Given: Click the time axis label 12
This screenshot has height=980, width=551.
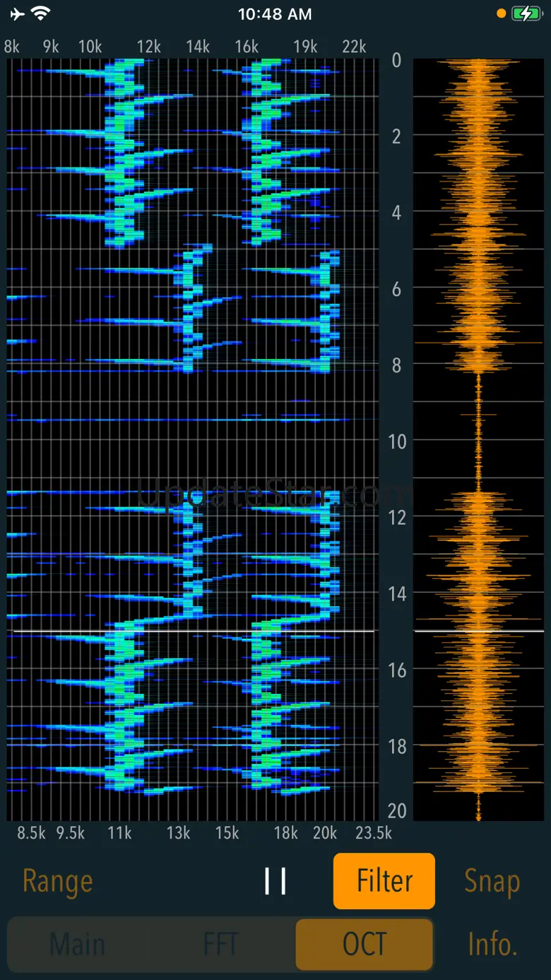Looking at the screenshot, I should (397, 518).
